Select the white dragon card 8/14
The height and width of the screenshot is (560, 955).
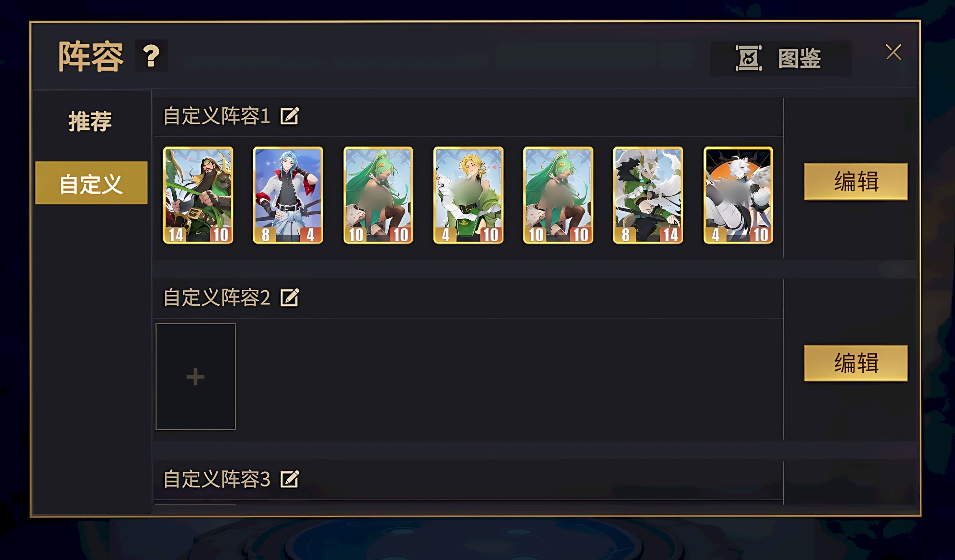(x=648, y=195)
